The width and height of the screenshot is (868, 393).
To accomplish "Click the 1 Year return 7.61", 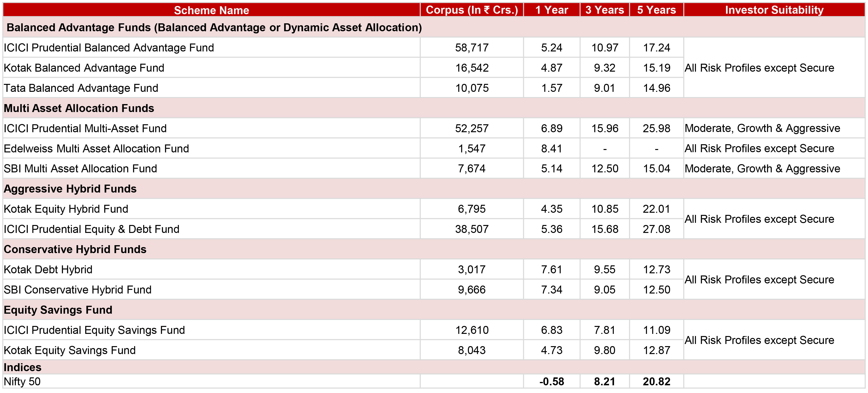I will pyautogui.click(x=552, y=270).
